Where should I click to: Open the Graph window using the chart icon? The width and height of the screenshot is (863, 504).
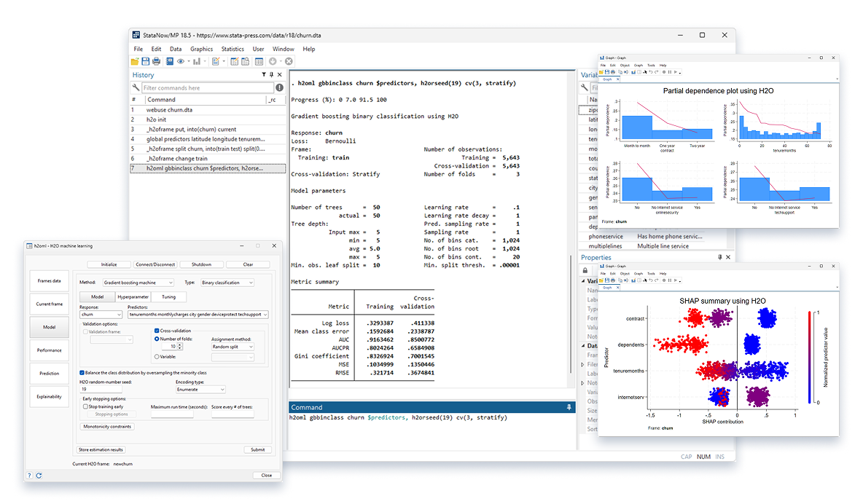196,61
